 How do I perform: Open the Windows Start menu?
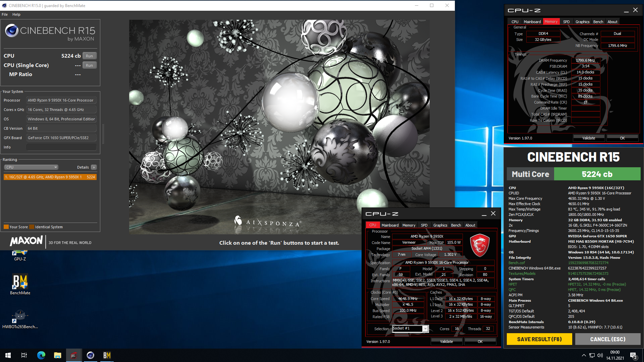(8, 355)
